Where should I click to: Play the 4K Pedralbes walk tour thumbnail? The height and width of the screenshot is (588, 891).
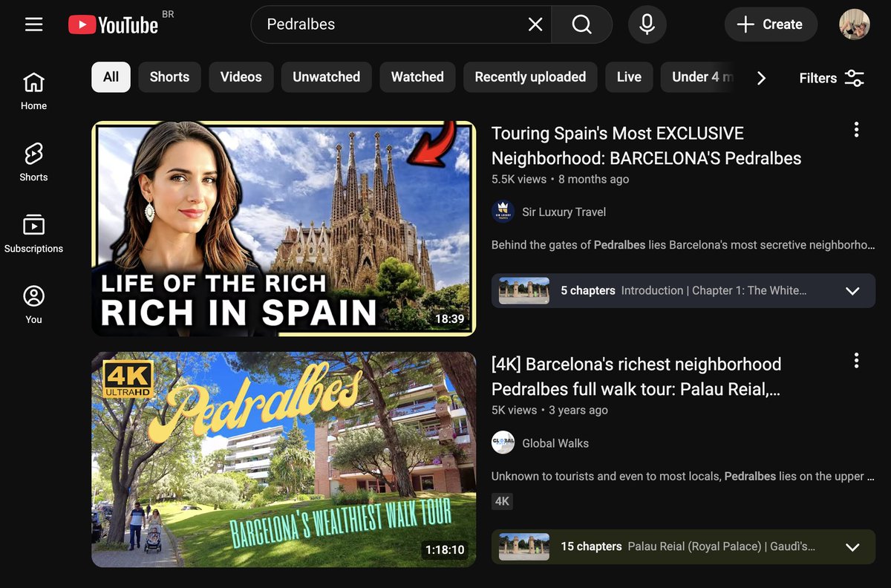[x=284, y=460]
